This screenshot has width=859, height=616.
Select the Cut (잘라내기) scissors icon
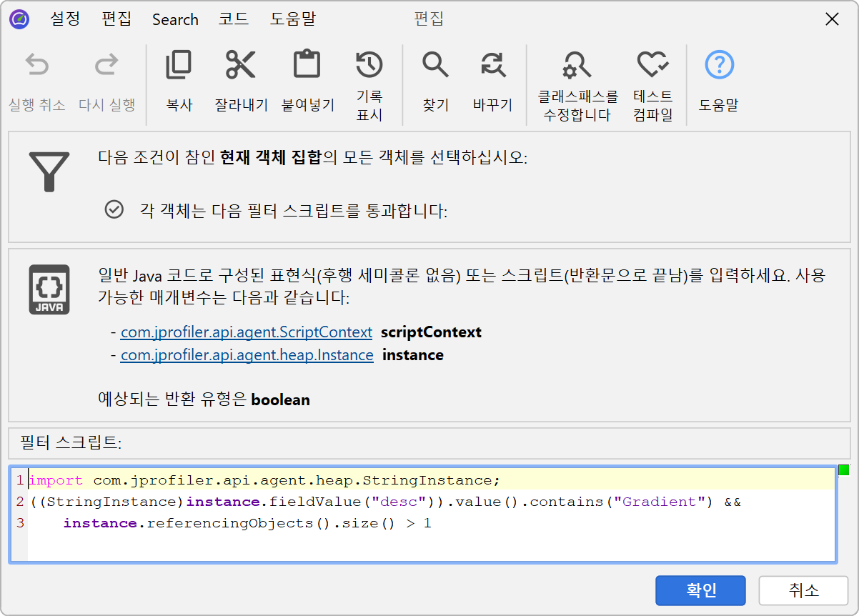tap(241, 65)
